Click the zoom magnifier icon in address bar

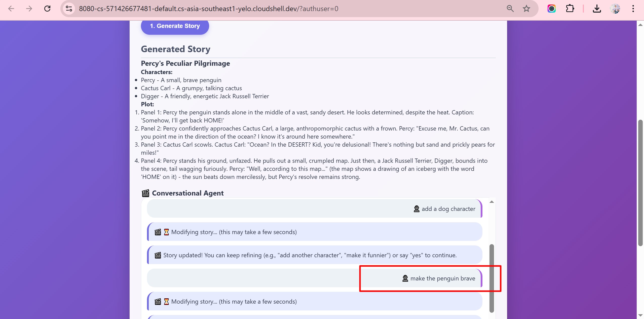(510, 9)
